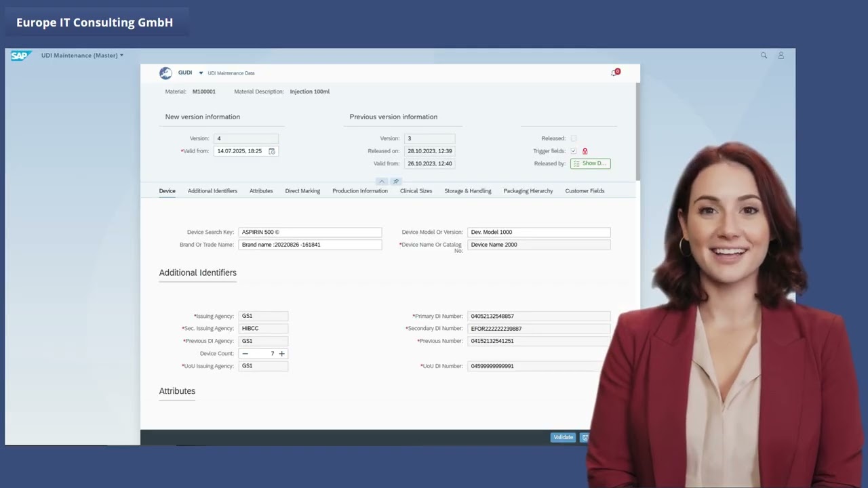Click the UDI Maintenance Data subtitle
868x488 pixels.
coord(231,73)
